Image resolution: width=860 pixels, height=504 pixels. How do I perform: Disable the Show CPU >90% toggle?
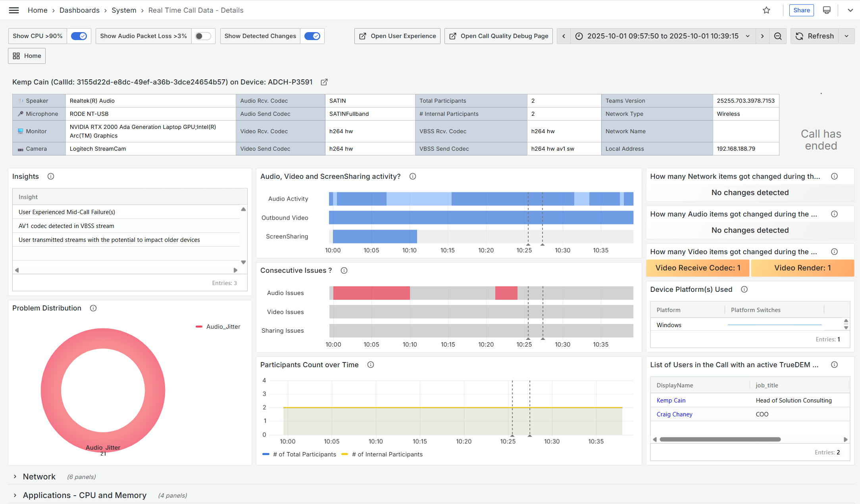pyautogui.click(x=79, y=36)
